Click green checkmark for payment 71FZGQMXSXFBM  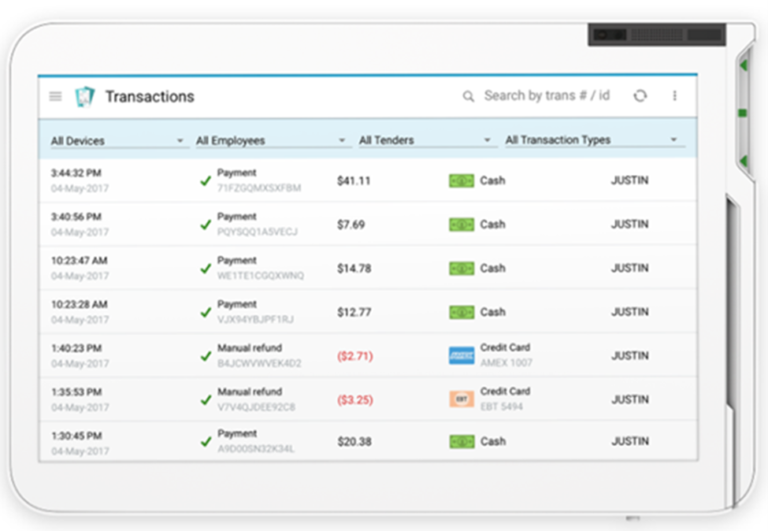click(205, 181)
